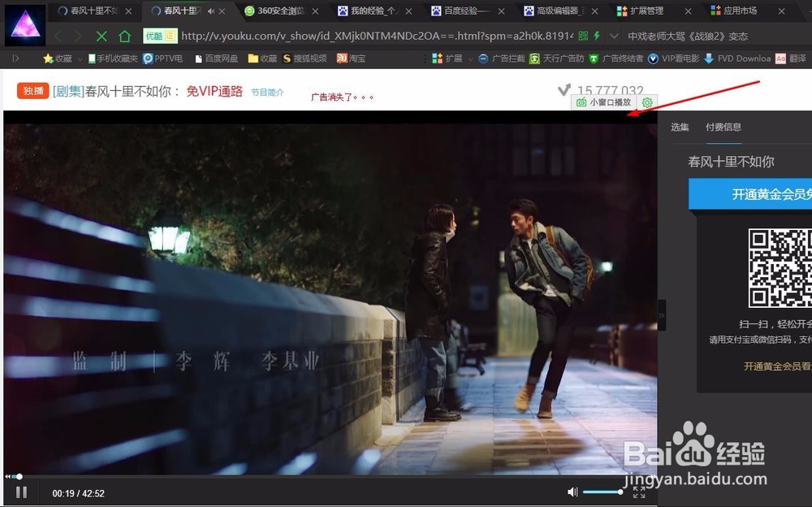812x507 pixels.
Task: Go forward to next page
Action: [x=78, y=37]
